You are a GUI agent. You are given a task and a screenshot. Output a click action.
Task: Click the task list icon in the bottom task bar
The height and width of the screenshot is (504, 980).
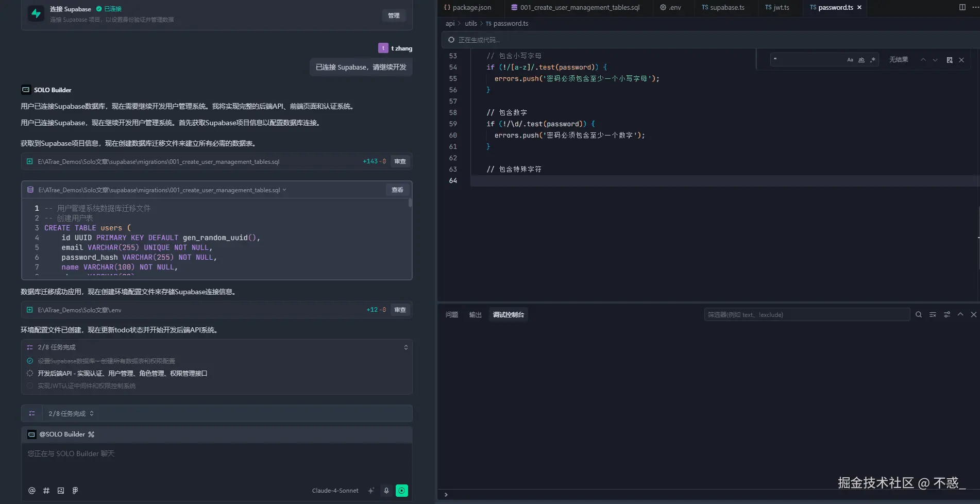[32, 413]
